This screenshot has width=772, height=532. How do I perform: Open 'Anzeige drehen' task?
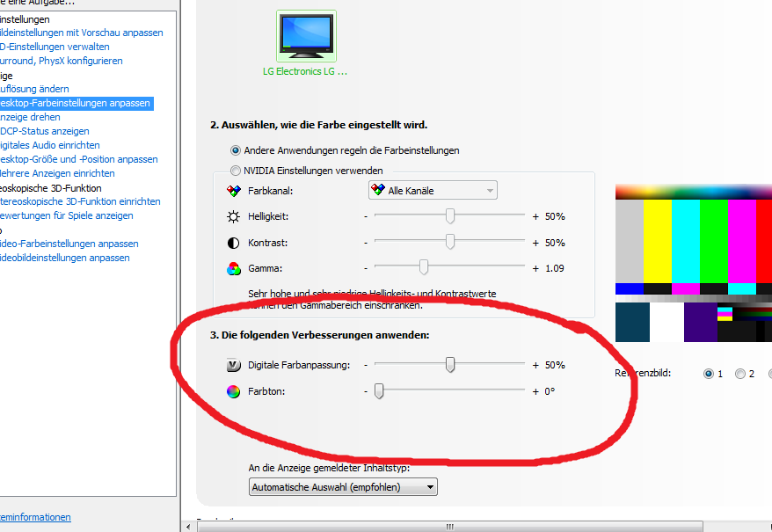[30, 117]
